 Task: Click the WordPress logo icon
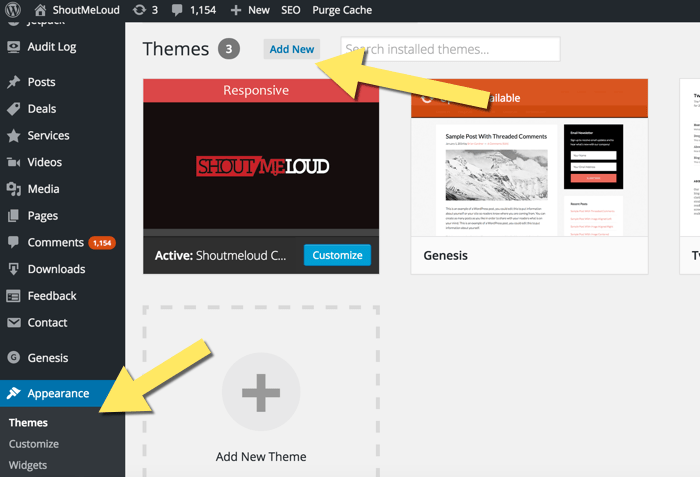pos(13,9)
